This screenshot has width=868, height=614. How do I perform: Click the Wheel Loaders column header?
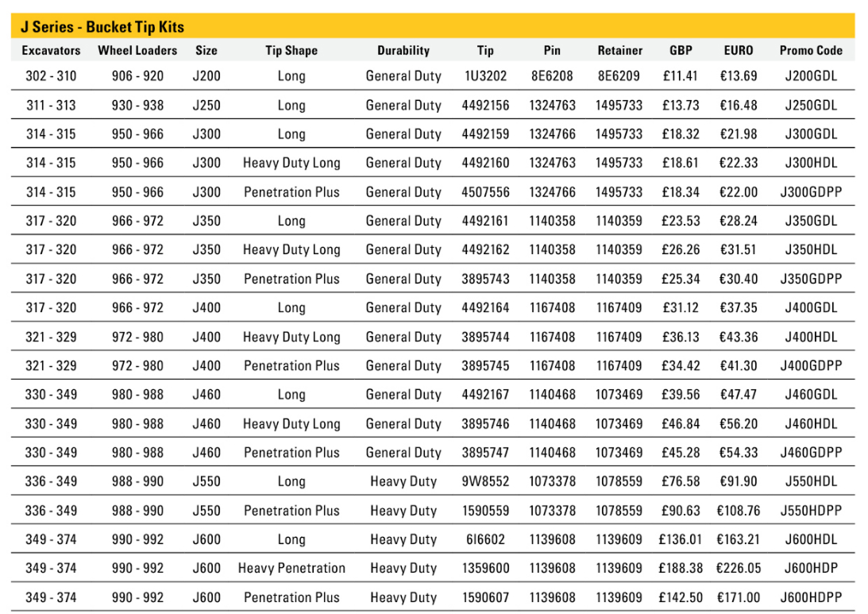[130, 50]
